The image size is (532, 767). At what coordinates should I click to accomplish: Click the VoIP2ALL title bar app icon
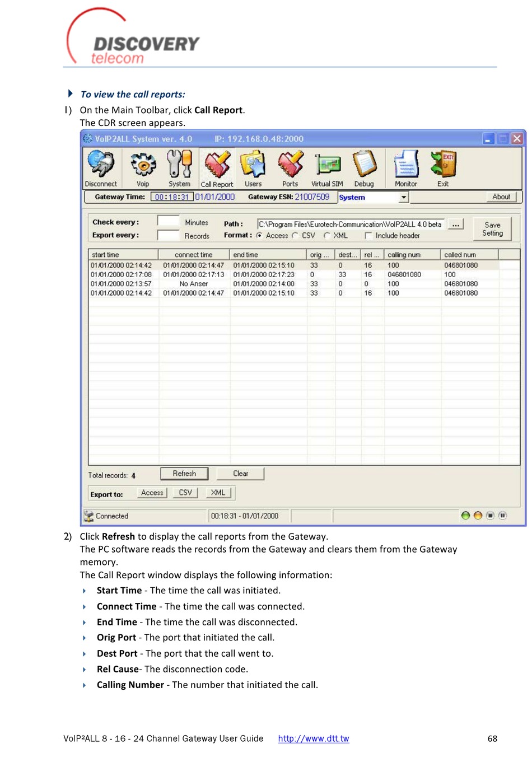(x=87, y=138)
